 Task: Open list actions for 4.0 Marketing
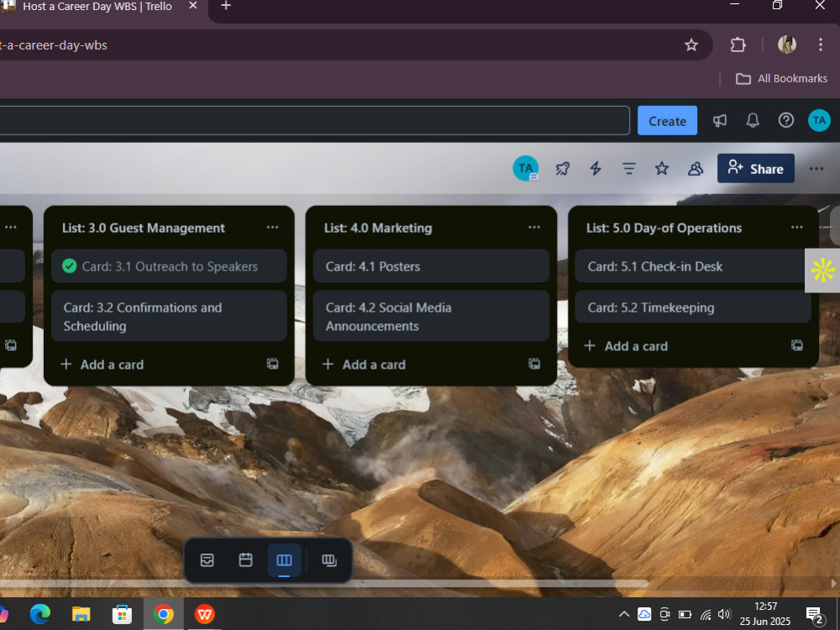534,227
